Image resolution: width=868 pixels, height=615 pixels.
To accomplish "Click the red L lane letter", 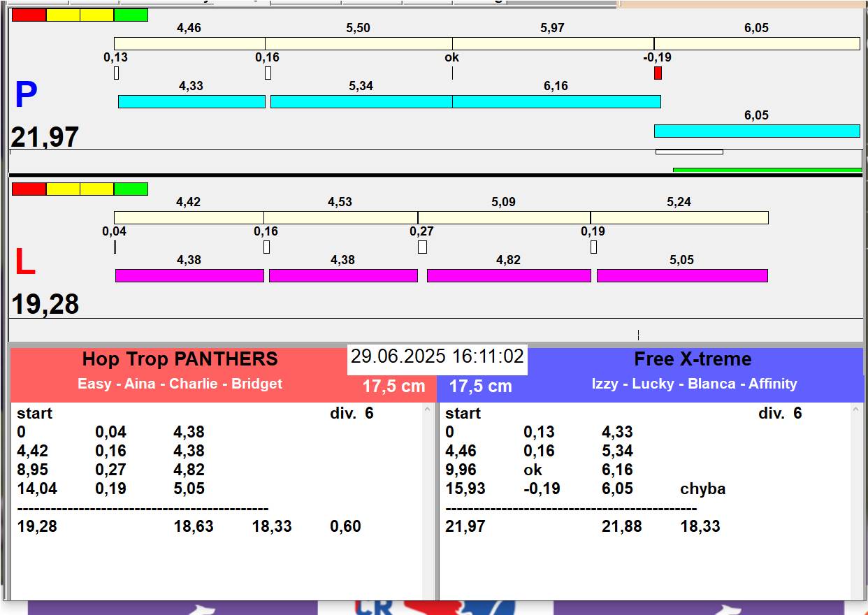I will (x=25, y=263).
